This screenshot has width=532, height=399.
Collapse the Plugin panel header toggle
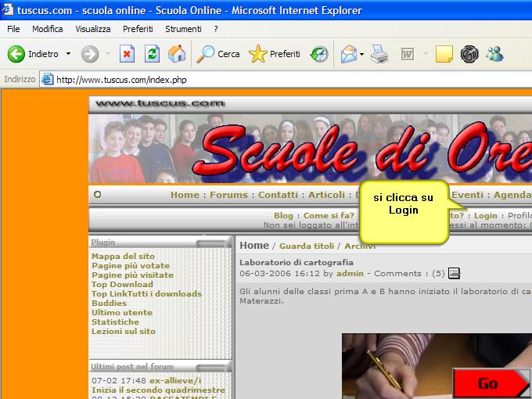pyautogui.click(x=212, y=243)
